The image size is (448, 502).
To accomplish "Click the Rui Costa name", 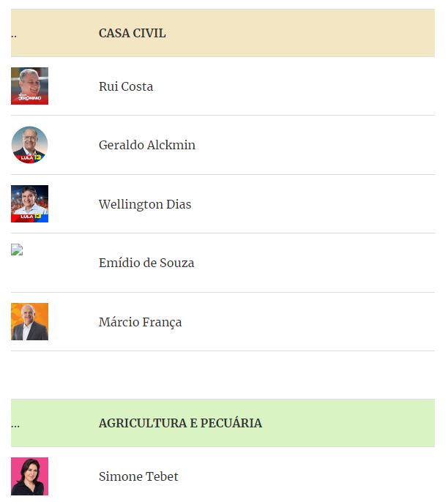I will (x=126, y=86).
